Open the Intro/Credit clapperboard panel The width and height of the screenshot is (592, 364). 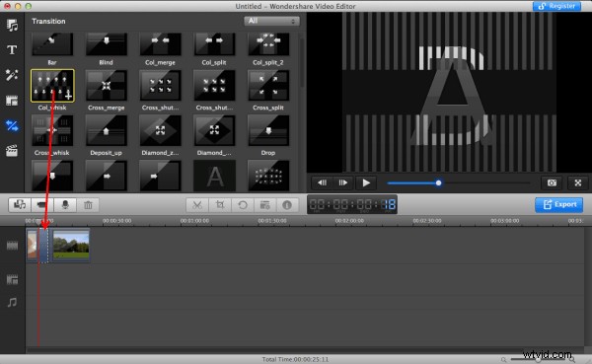point(12,151)
